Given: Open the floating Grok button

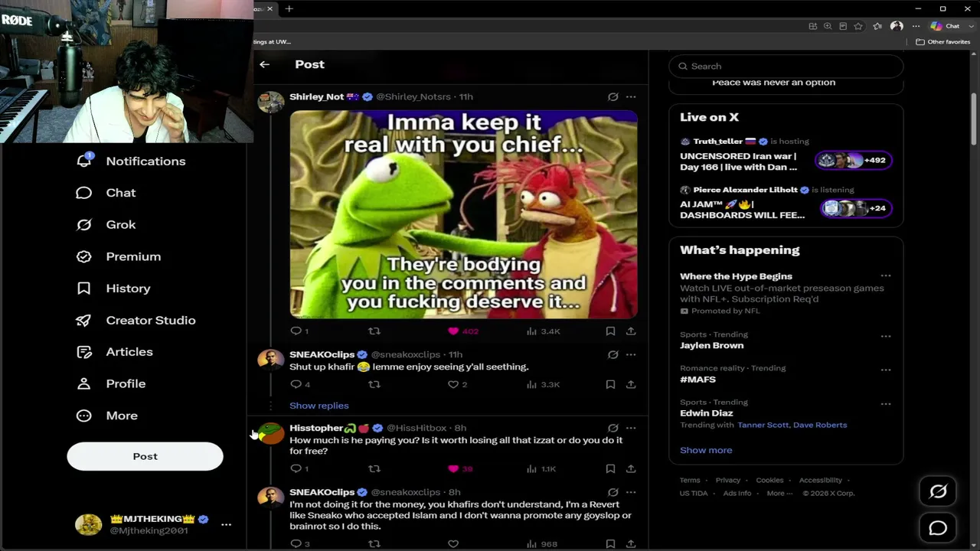Looking at the screenshot, I should pyautogui.click(x=938, y=492).
